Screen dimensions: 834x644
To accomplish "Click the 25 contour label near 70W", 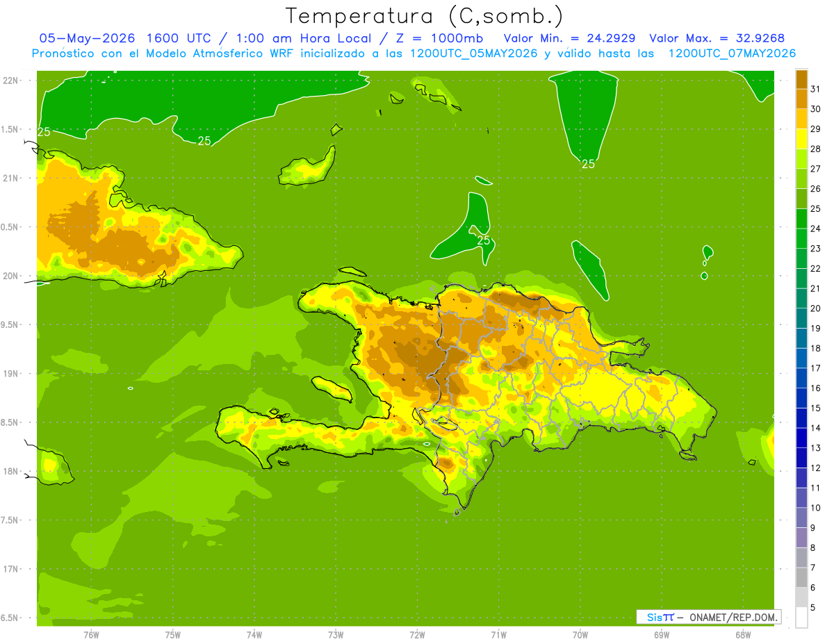I will [588, 164].
